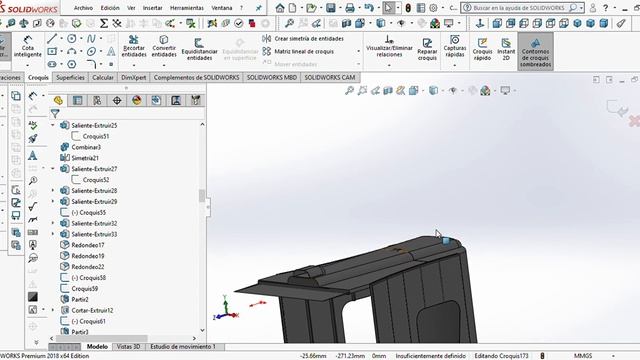
Task: Switch to the Calcular tab
Action: [102, 77]
